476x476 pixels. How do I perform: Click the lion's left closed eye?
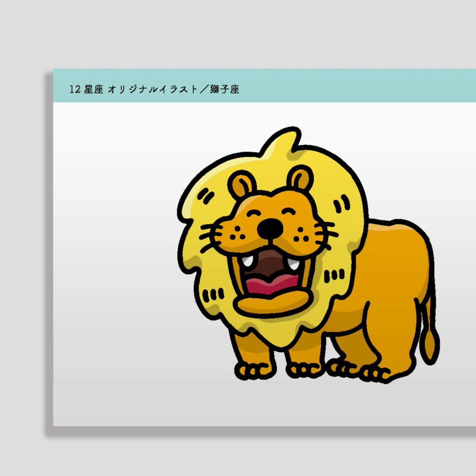254,214
